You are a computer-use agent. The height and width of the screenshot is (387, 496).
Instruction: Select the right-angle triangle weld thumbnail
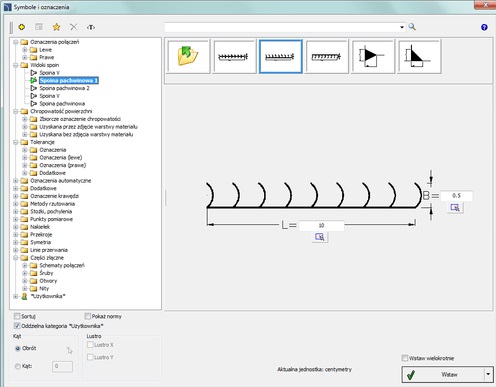point(419,56)
